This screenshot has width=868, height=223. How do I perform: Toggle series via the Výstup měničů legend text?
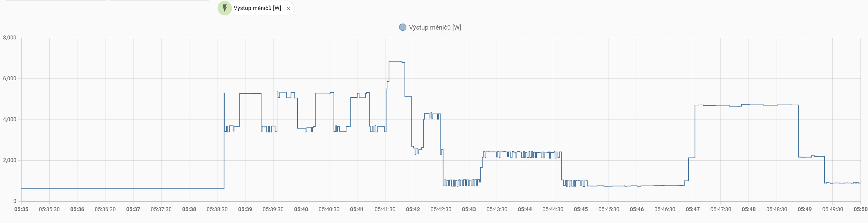tap(435, 27)
